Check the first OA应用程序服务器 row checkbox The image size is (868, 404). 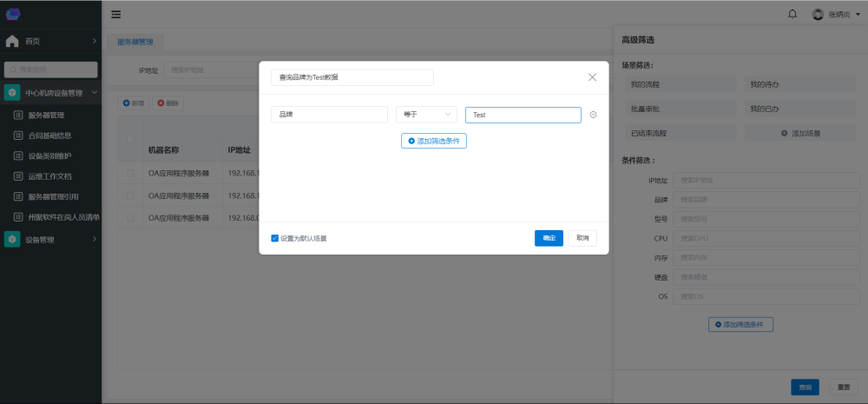pos(130,173)
